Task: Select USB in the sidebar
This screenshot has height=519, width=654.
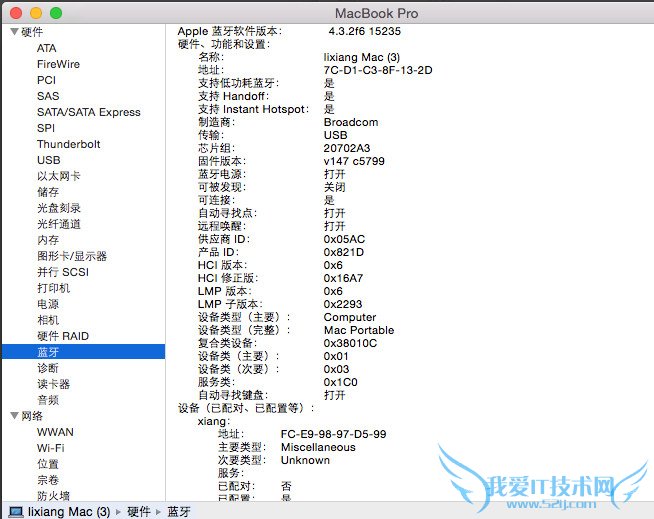Action: click(48, 160)
